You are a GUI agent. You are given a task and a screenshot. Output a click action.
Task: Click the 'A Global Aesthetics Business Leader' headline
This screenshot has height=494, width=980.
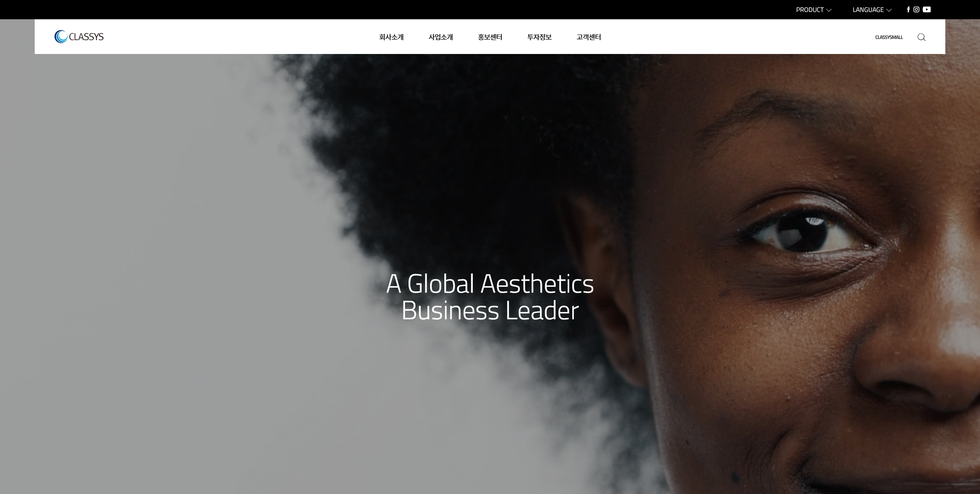(x=490, y=297)
